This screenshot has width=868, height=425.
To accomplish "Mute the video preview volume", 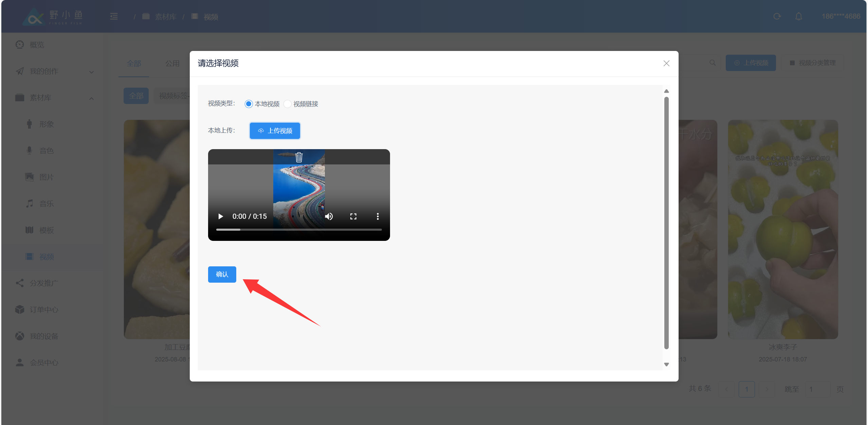I will pyautogui.click(x=329, y=216).
